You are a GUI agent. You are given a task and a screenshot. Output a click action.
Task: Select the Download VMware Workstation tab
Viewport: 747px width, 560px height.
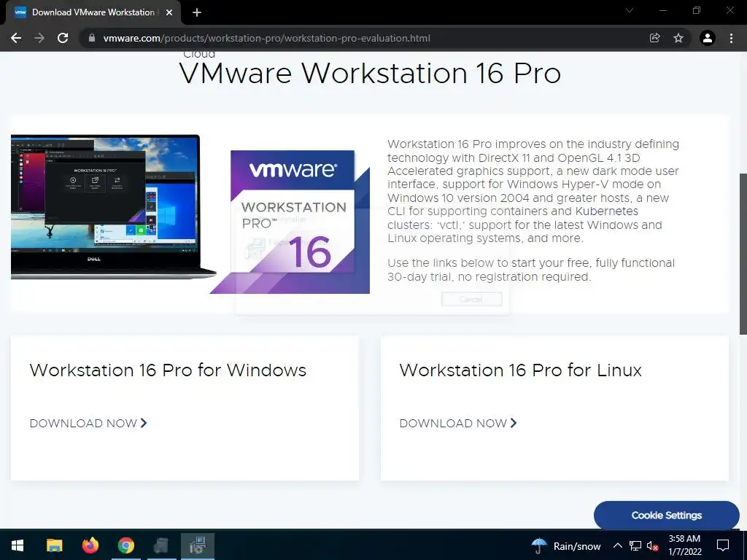[93, 12]
